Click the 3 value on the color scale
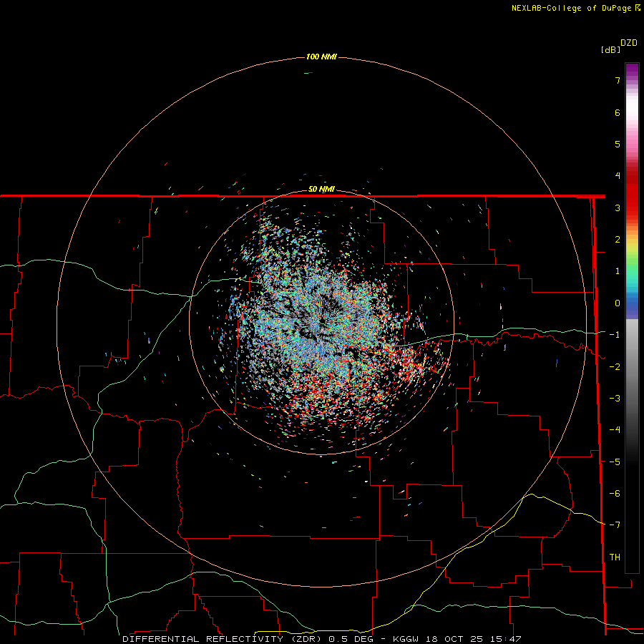 tap(618, 208)
